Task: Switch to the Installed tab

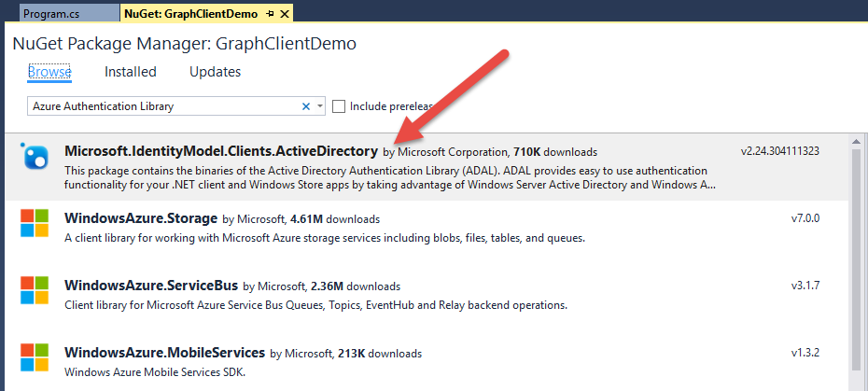Action: 131,72
